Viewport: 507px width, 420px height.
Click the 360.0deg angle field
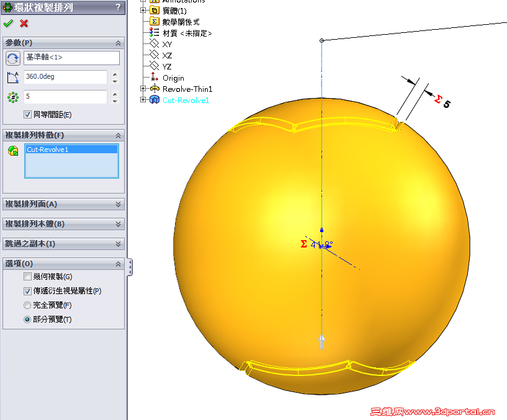tap(65, 77)
